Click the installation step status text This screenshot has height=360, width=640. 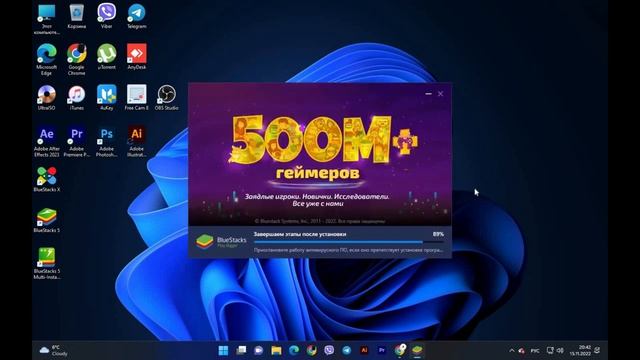(x=300, y=234)
